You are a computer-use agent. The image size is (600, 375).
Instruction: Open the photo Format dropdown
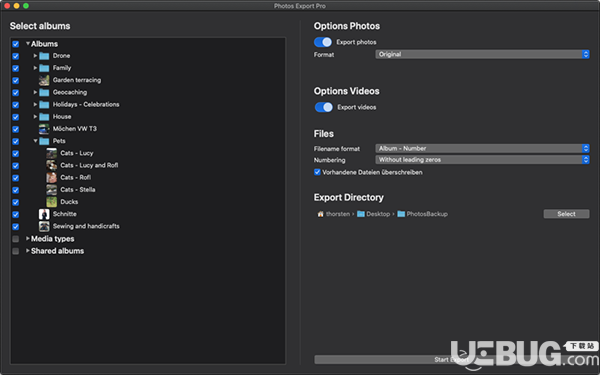(x=482, y=54)
